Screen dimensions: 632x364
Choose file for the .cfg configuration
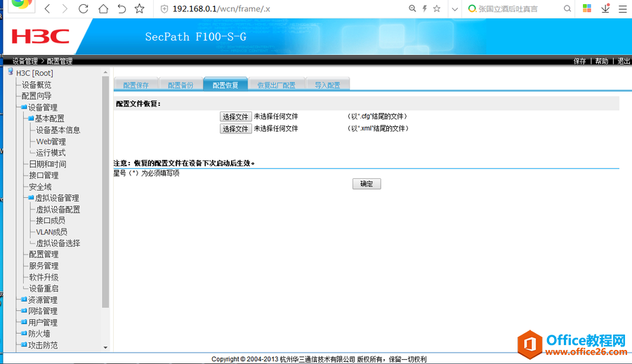point(236,116)
